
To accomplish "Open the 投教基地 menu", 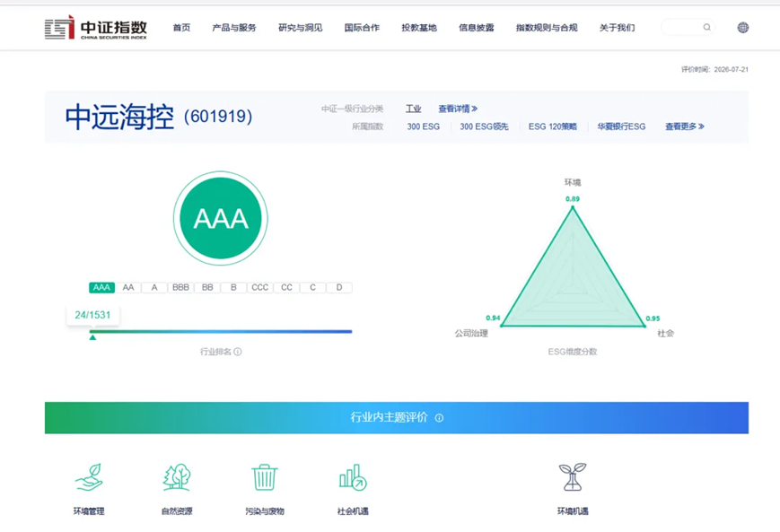I will tap(419, 28).
